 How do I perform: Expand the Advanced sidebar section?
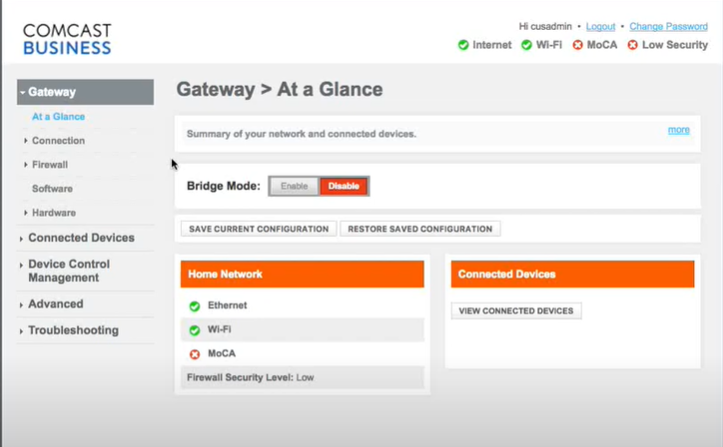point(55,304)
